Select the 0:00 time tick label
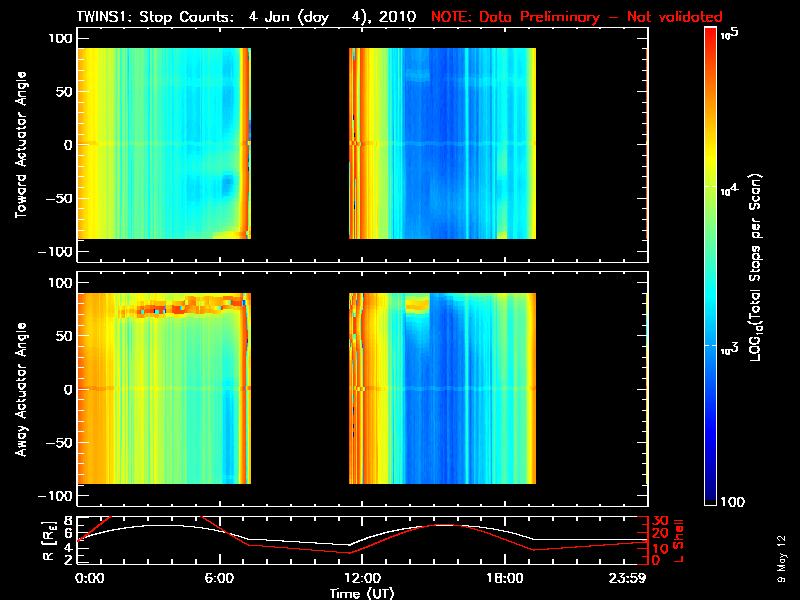The image size is (800, 600). pyautogui.click(x=90, y=578)
